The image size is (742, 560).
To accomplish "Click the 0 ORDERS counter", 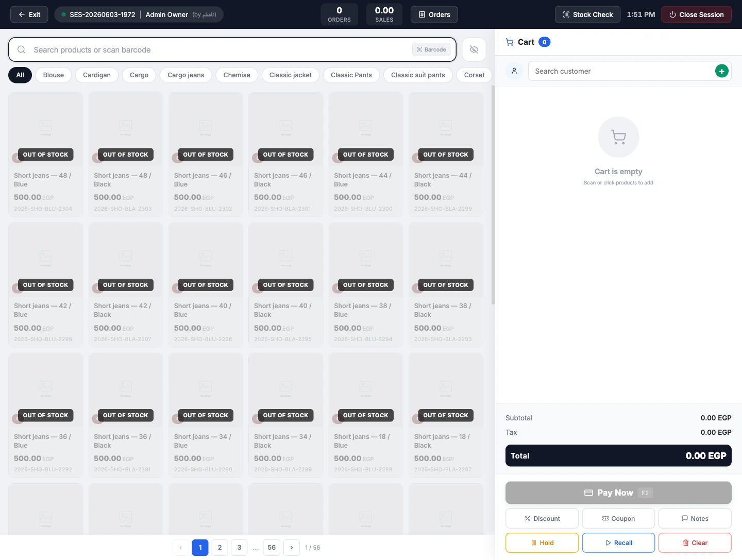I will click(x=339, y=14).
